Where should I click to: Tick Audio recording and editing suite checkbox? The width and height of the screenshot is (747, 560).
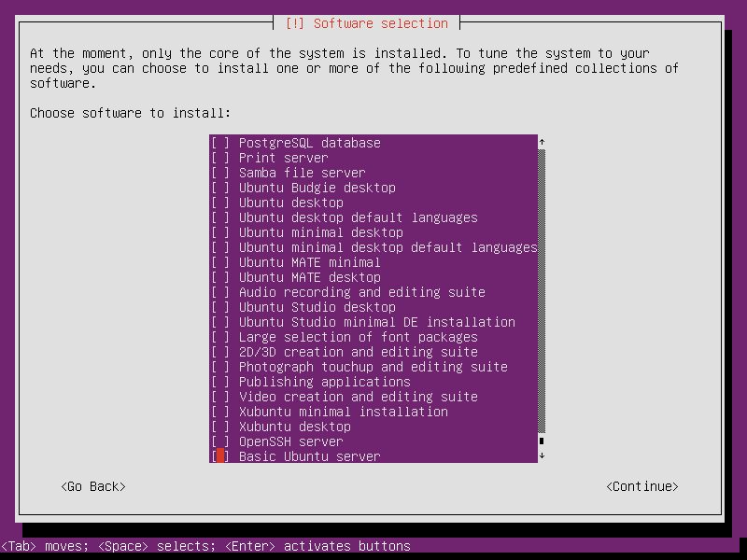[x=220, y=292]
